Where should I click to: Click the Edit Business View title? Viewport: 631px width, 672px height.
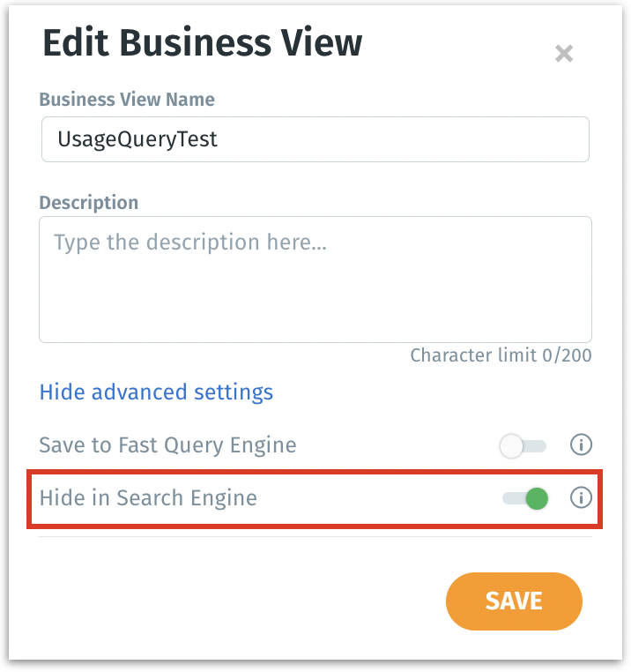click(x=202, y=43)
